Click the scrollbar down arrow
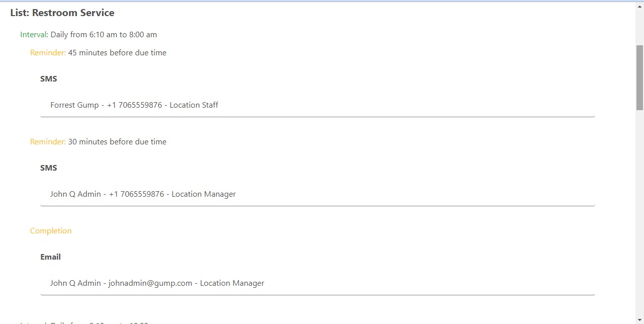Viewport: 644px width, 324px height. pos(639,319)
